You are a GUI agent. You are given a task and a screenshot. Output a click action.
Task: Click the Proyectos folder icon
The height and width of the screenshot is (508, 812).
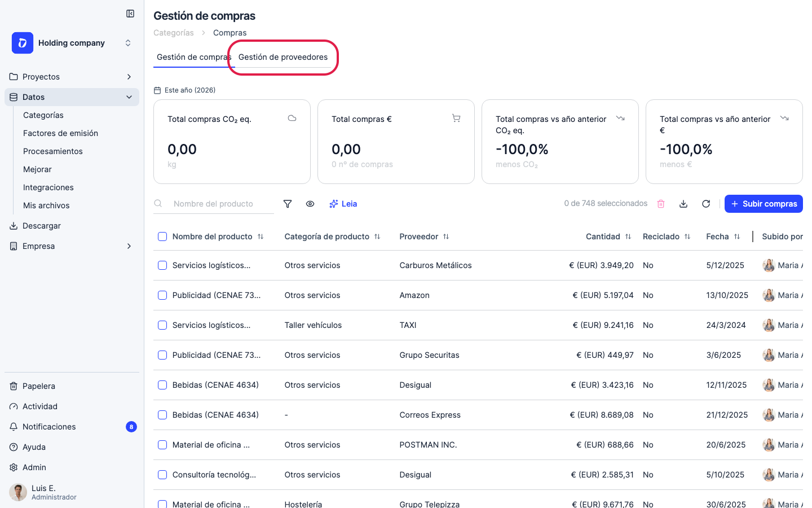[x=14, y=77]
